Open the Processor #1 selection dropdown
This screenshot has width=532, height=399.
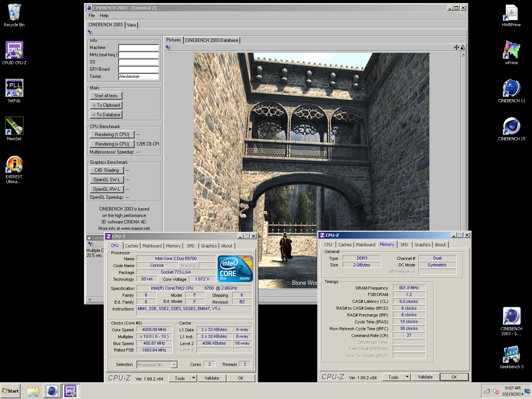pos(157,365)
